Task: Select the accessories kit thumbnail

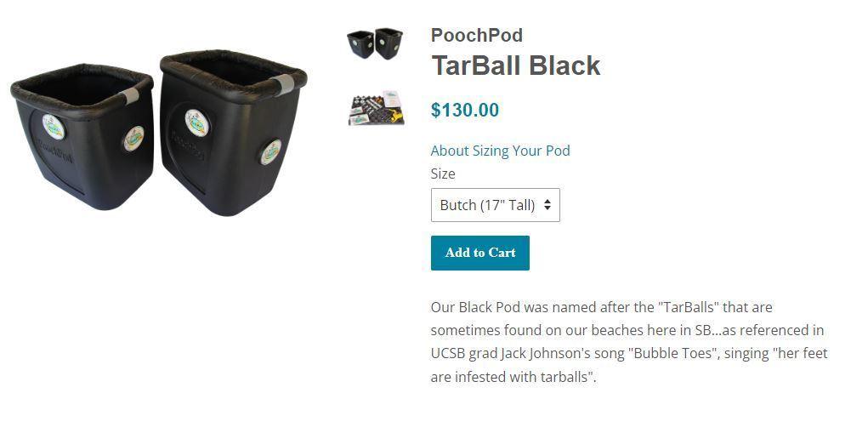Action: 376,108
